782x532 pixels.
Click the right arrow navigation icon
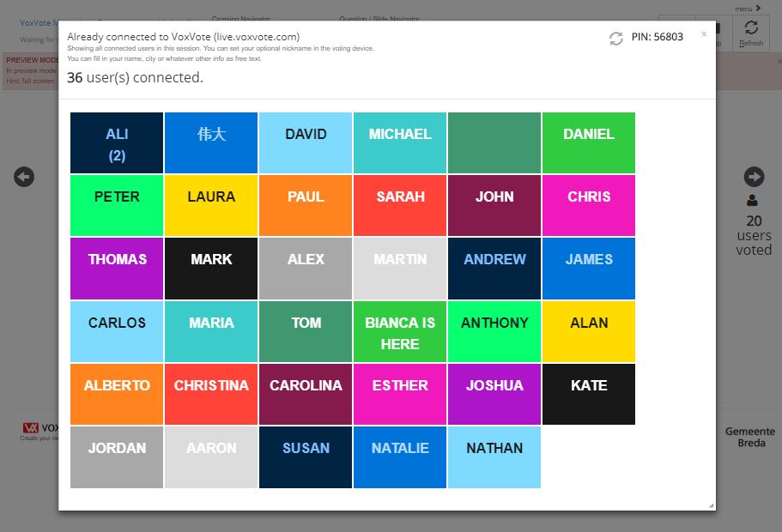click(x=754, y=177)
